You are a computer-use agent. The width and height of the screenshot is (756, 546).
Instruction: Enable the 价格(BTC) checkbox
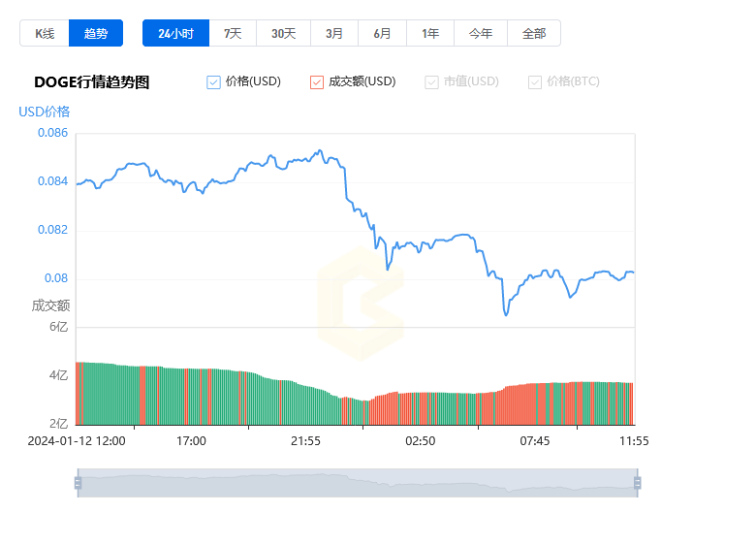[535, 82]
